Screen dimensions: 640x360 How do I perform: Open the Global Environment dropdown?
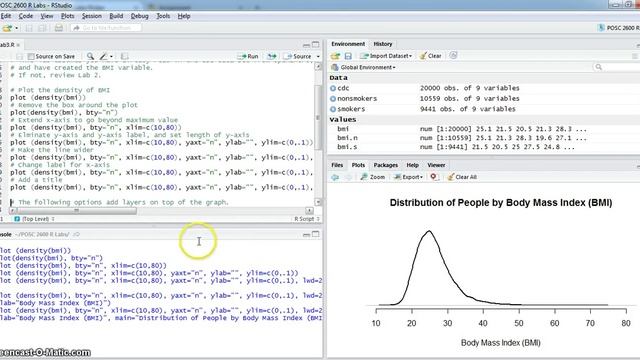click(363, 67)
